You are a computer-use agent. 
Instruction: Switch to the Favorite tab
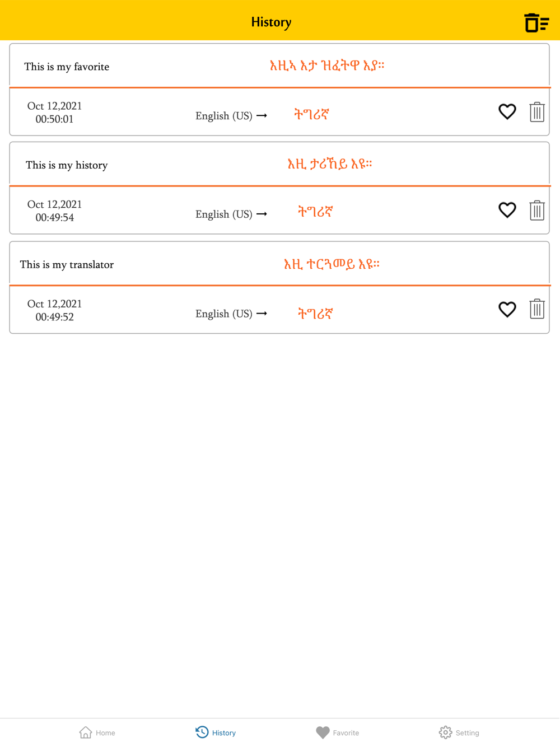(x=337, y=732)
